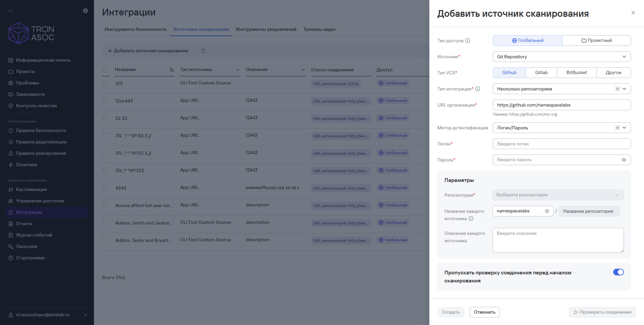This screenshot has height=325, width=644.
Task: Open Журнал событий page
Action: click(x=34, y=235)
